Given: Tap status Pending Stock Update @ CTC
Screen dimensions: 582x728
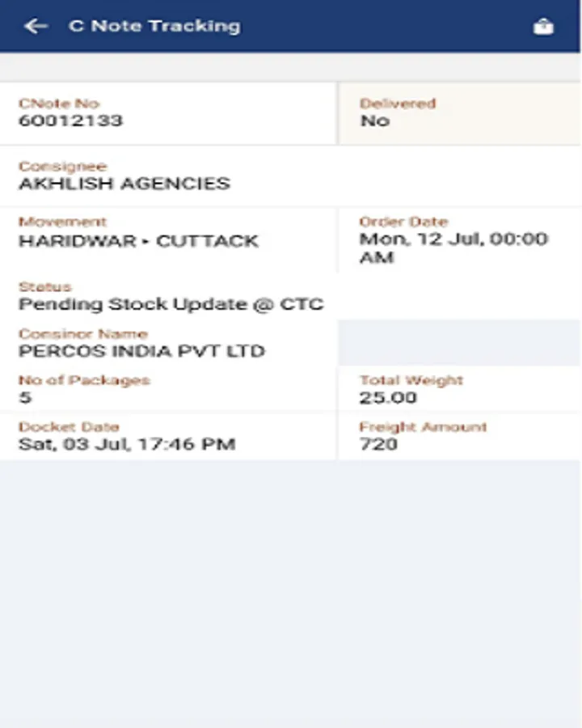Looking at the screenshot, I should point(171,305).
